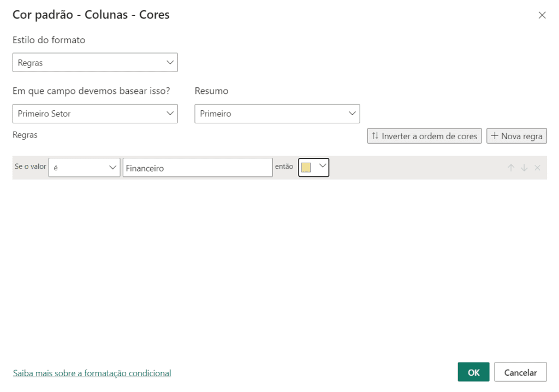Click the swap arrows icon on Inverter button

(x=375, y=136)
